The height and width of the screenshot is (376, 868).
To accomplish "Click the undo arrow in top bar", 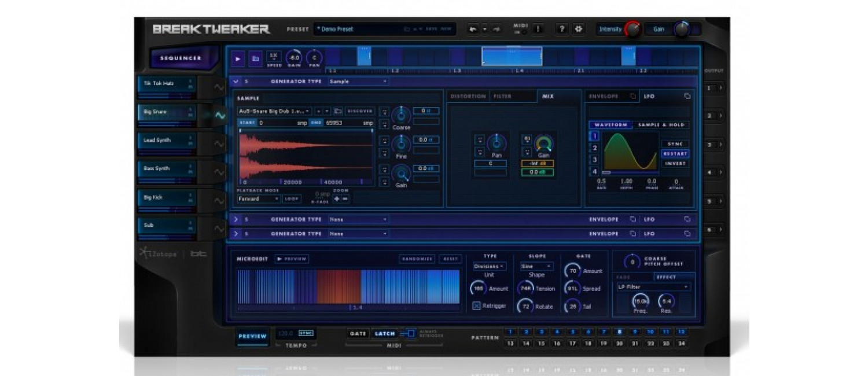I will point(473,29).
